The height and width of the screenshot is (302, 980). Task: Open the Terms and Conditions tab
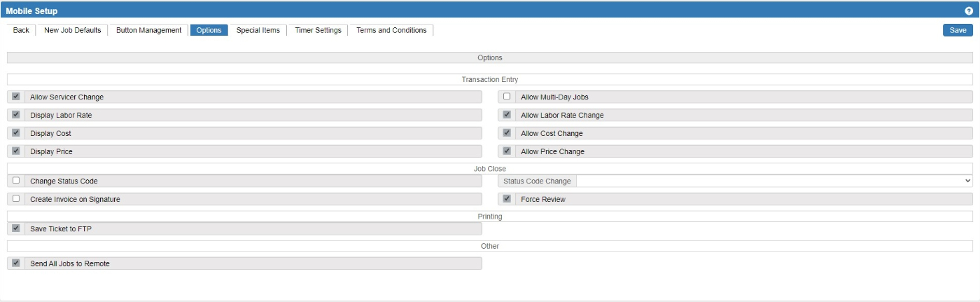[391, 30]
